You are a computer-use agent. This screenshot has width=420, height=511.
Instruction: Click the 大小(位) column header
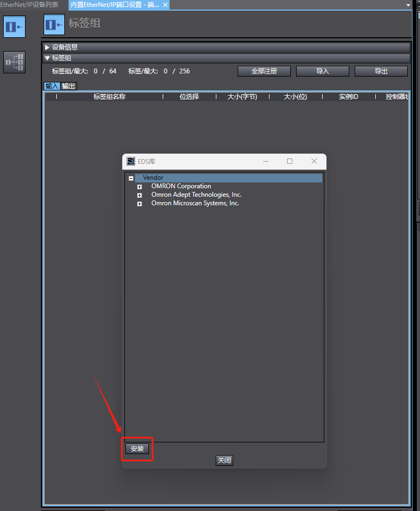[x=296, y=96]
